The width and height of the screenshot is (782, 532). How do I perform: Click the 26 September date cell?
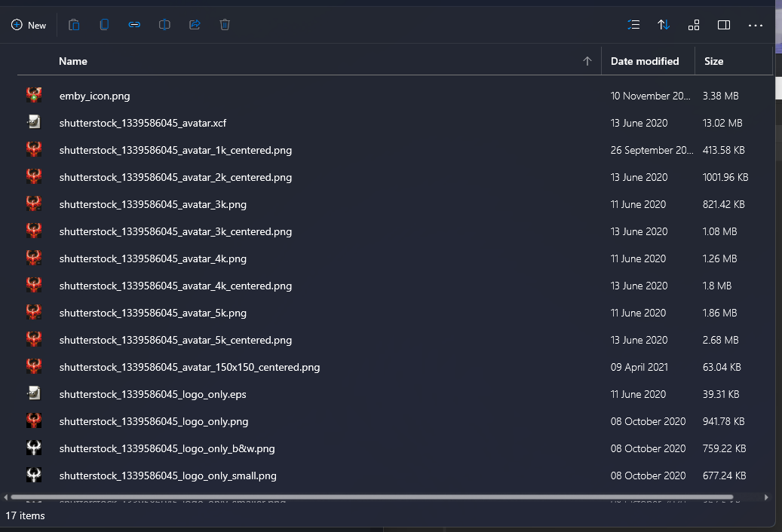(x=652, y=150)
